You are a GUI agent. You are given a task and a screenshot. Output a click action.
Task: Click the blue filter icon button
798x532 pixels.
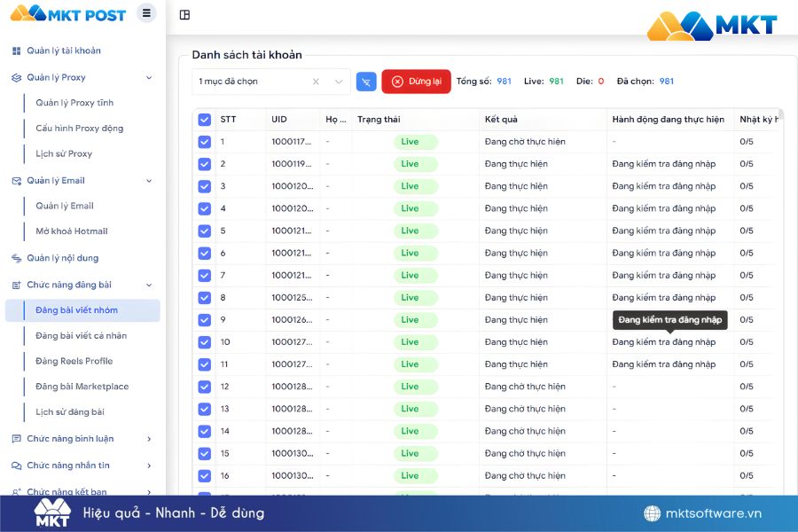[366, 82]
